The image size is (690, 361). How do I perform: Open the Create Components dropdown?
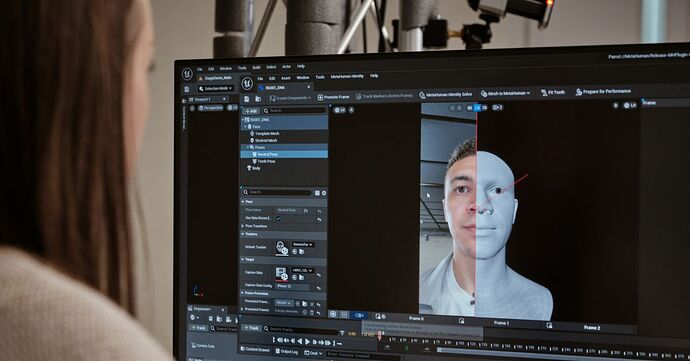point(290,98)
